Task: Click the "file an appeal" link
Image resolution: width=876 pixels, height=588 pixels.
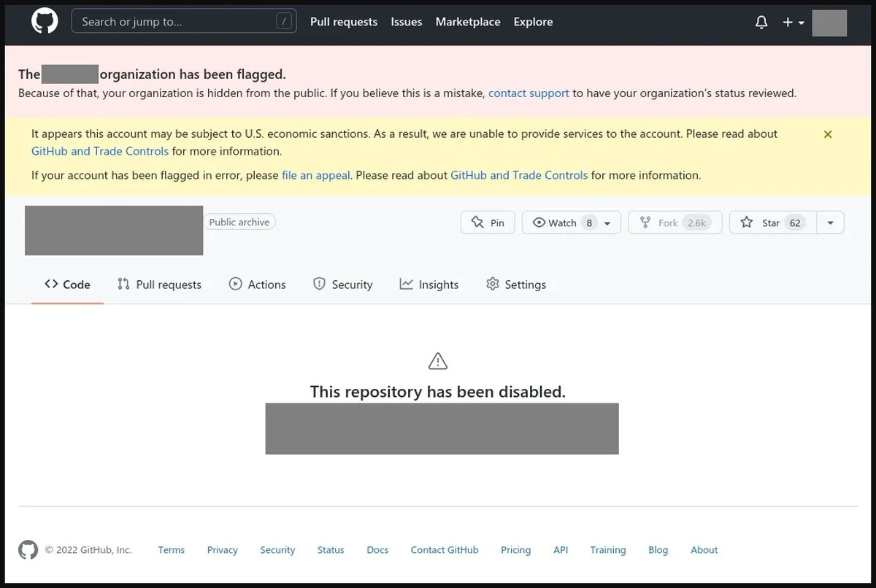Action: pyautogui.click(x=315, y=175)
